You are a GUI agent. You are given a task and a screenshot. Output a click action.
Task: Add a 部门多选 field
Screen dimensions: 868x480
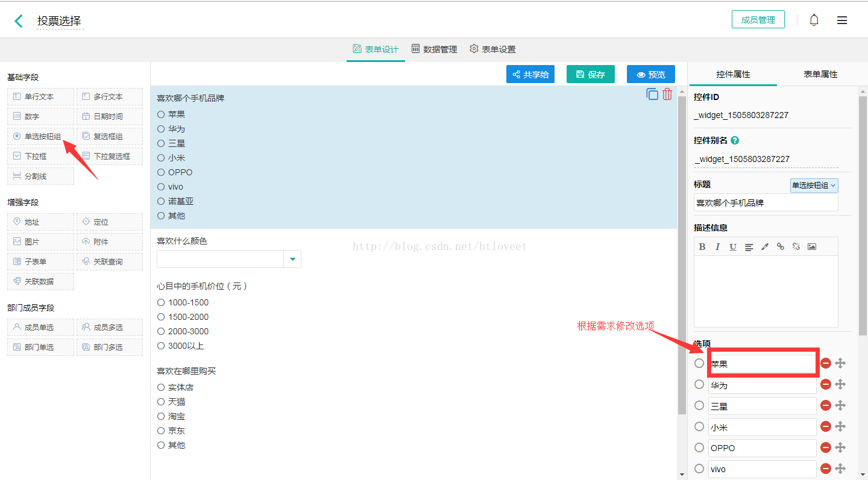pos(110,347)
